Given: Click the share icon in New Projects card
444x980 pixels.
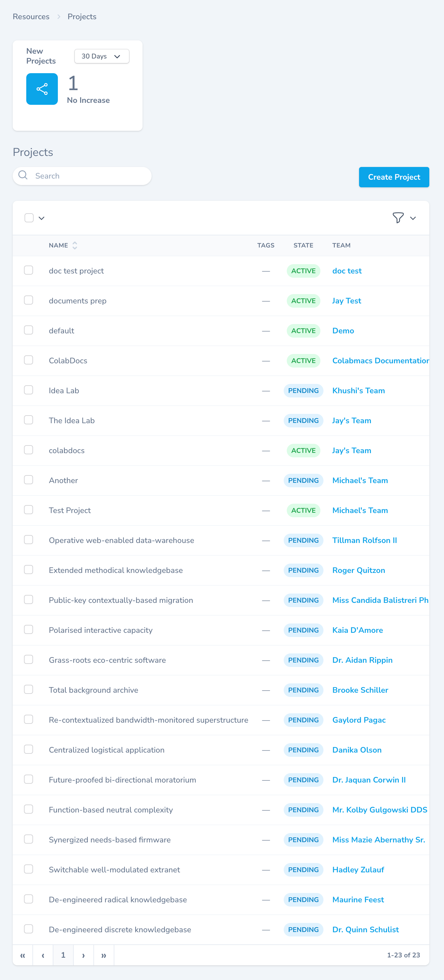Looking at the screenshot, I should pyautogui.click(x=42, y=89).
